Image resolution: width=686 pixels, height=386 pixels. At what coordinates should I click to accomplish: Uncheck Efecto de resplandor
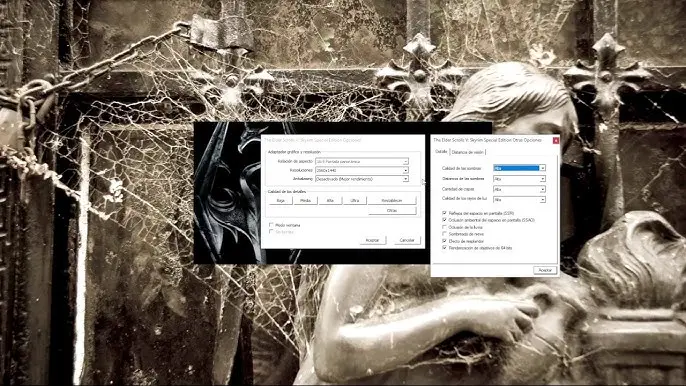pos(444,241)
